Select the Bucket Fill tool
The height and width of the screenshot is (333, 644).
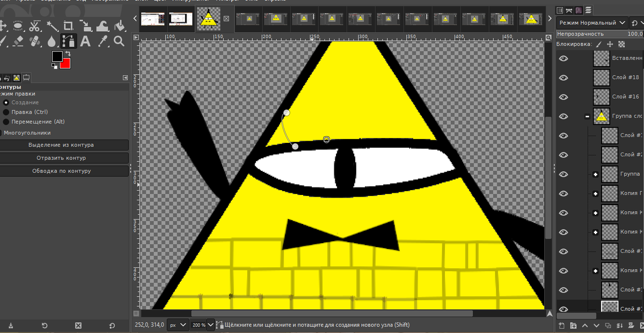click(x=119, y=25)
